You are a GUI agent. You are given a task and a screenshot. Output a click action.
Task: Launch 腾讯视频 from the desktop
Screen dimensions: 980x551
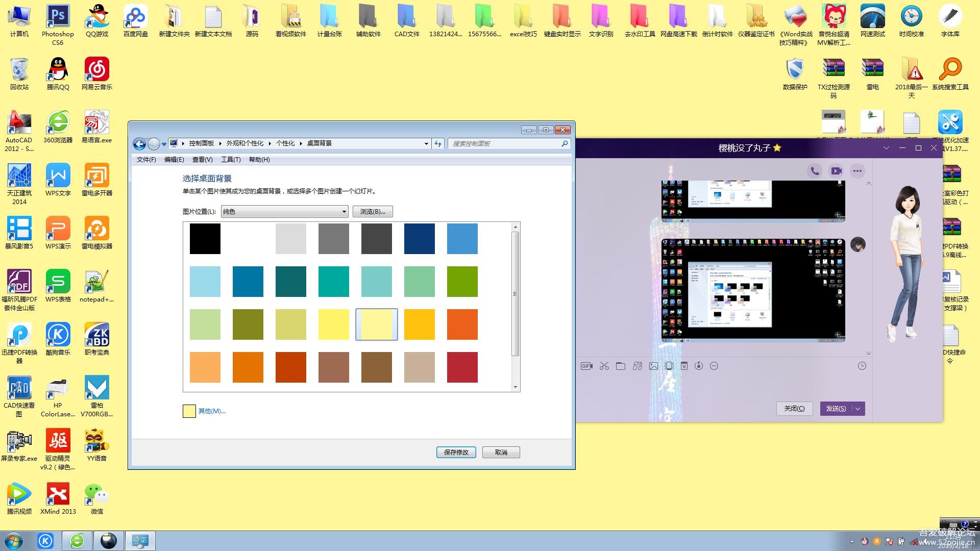[19, 498]
